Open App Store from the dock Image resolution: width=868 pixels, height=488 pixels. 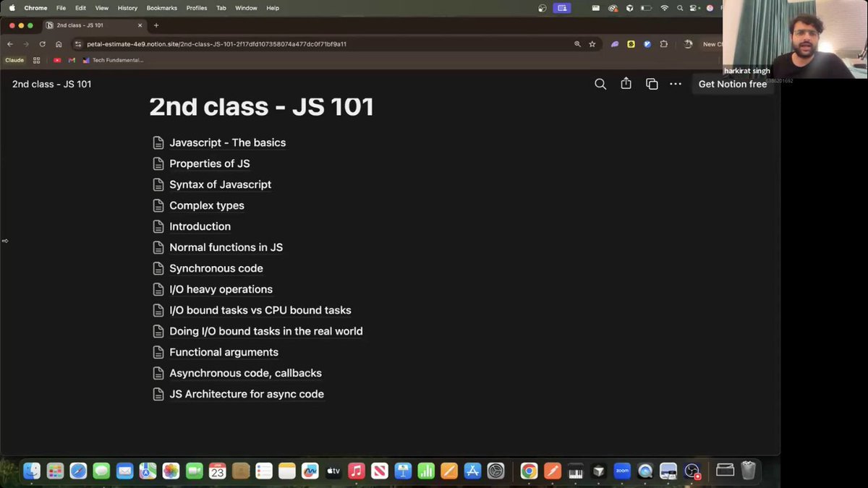click(472, 471)
